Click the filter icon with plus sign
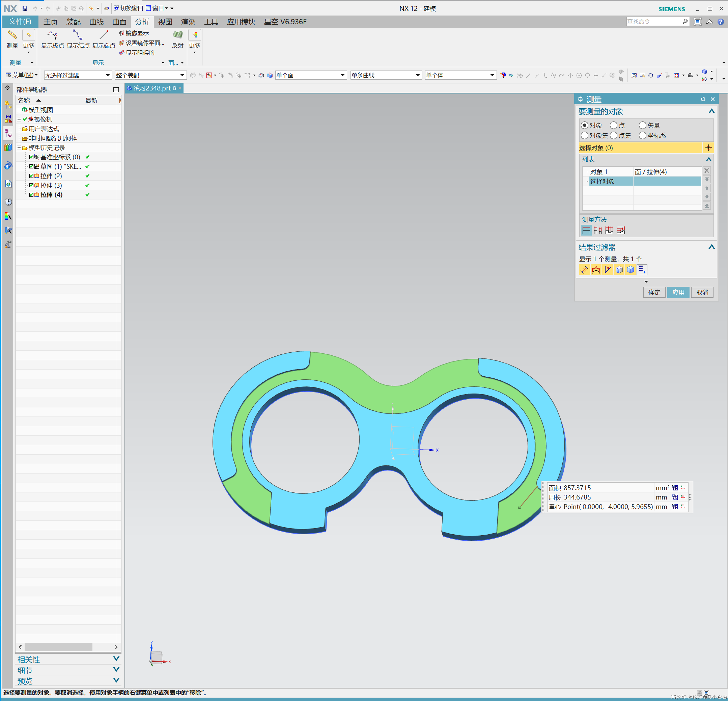The height and width of the screenshot is (701, 728). point(642,269)
